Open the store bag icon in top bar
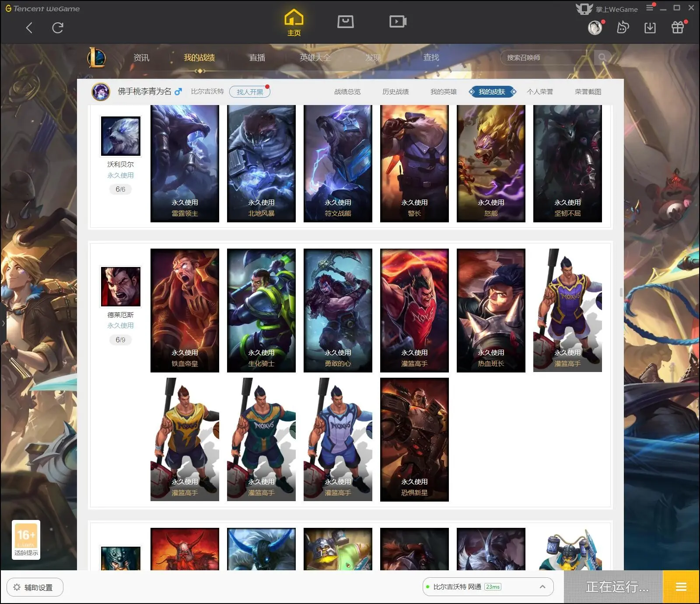This screenshot has height=604, width=700. [346, 21]
